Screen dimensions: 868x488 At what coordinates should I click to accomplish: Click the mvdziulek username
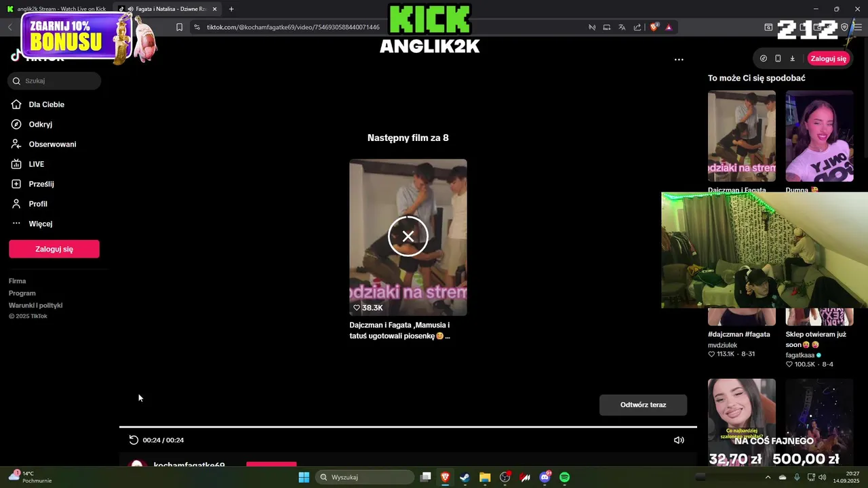tap(722, 345)
